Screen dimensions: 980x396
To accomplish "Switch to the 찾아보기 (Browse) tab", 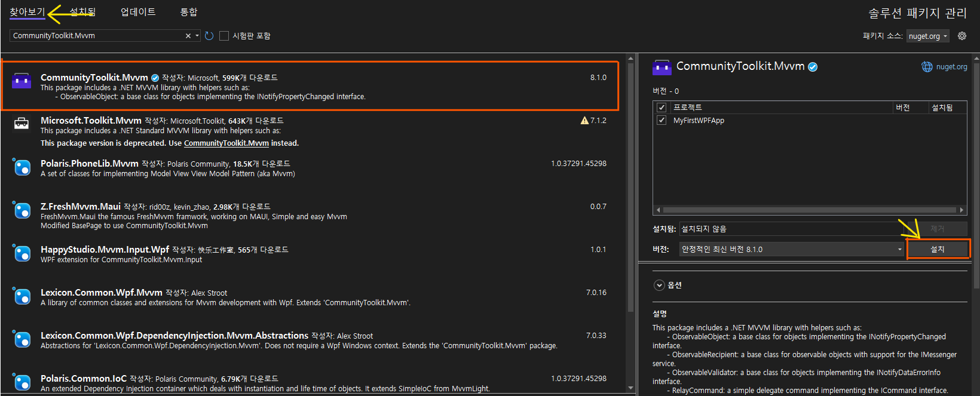I will coord(27,12).
